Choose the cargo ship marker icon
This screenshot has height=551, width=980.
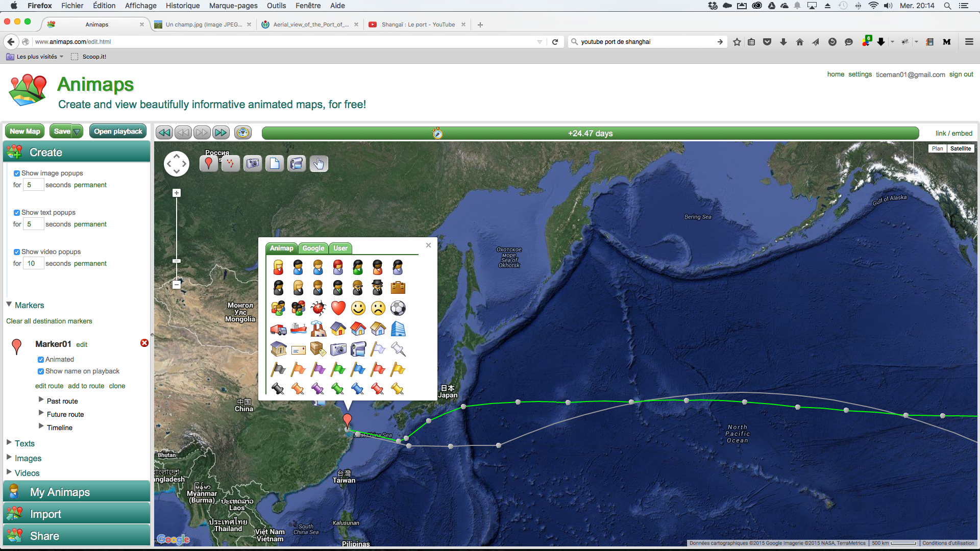click(x=298, y=329)
